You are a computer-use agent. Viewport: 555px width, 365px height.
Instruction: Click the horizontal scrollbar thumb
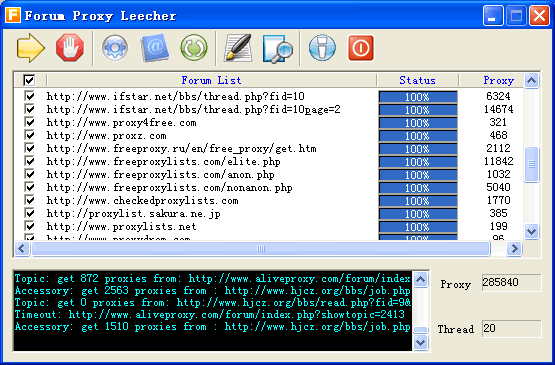[x=261, y=249]
